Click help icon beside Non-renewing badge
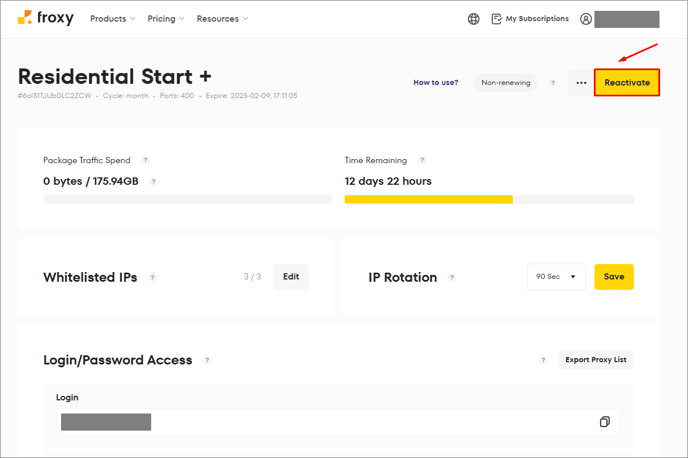The image size is (688, 458). coord(553,82)
